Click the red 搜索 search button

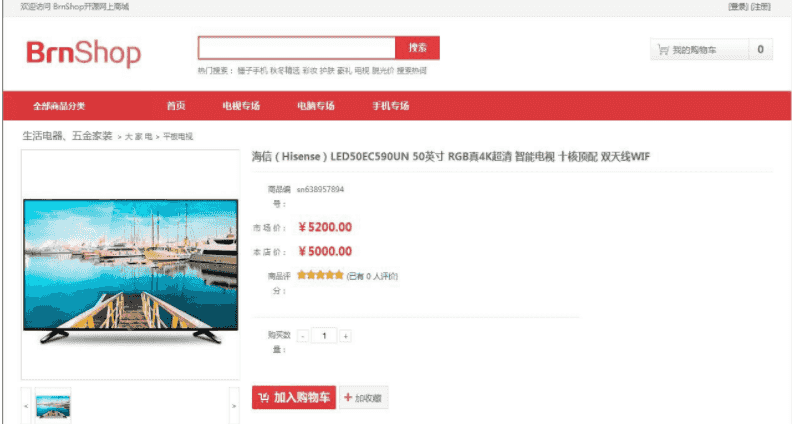click(x=417, y=48)
